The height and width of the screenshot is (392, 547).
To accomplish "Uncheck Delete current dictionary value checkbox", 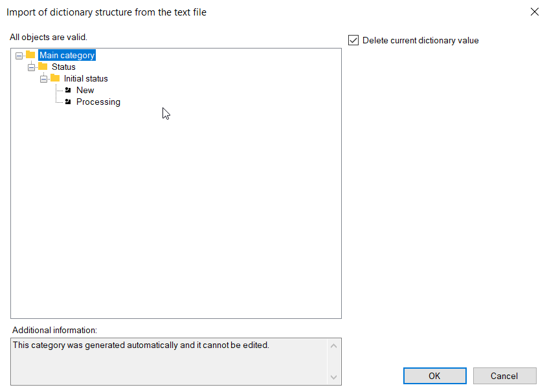I will (353, 40).
